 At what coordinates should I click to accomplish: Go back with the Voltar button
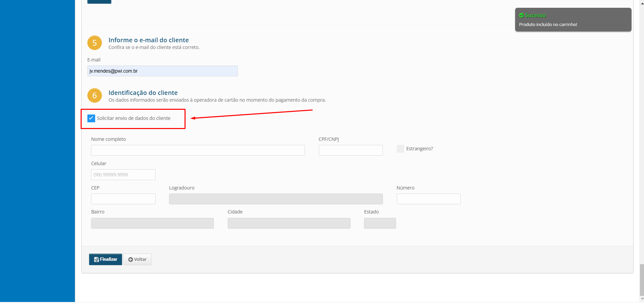137,259
